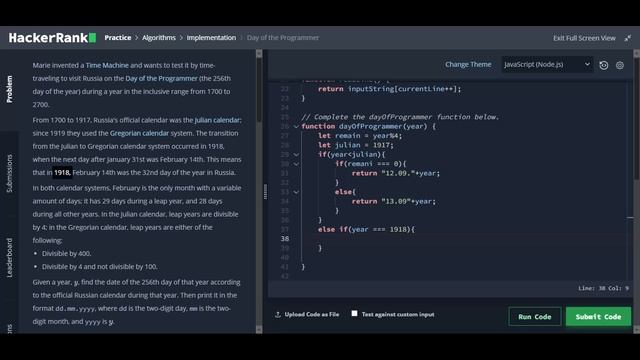Enable Test against custom input checkbox

click(354, 313)
